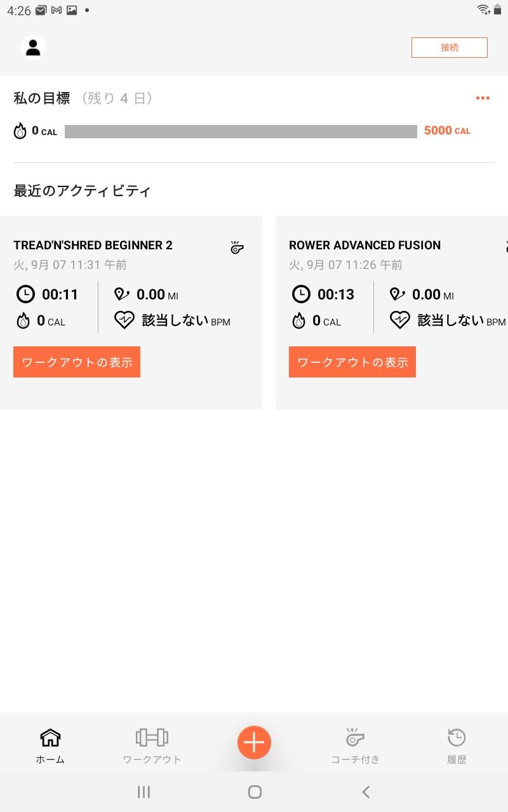Tap the flame icon beside 0 CAL goal
This screenshot has width=508, height=812.
coord(20,131)
